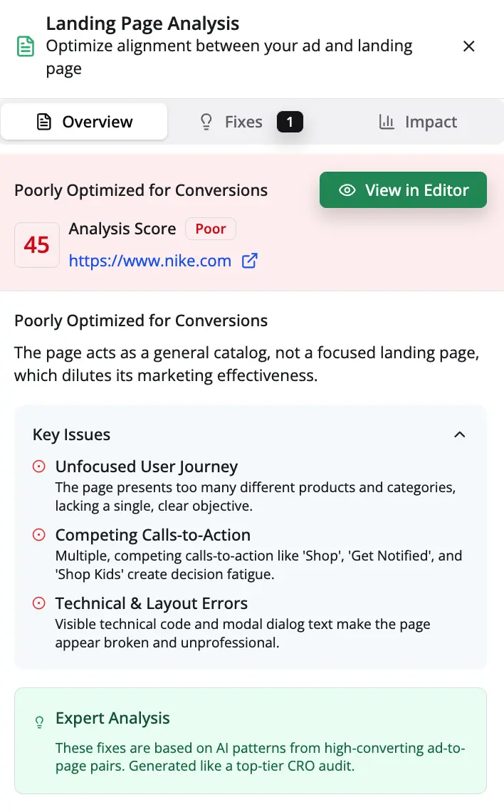This screenshot has width=504, height=812.
Task: Click the lightbulb icon beside Expert Analysis
Action: pos(39,722)
